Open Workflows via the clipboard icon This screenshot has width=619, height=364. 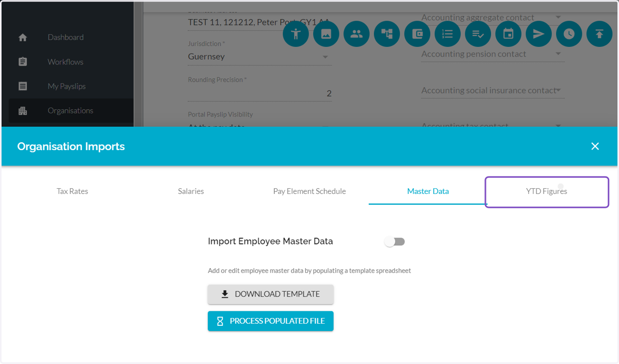pos(23,62)
